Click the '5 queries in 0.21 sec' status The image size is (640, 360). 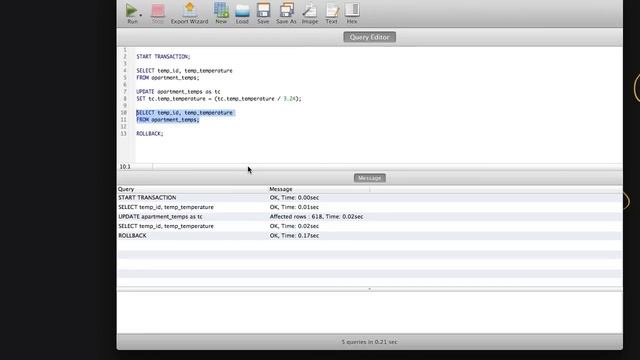[x=369, y=342]
